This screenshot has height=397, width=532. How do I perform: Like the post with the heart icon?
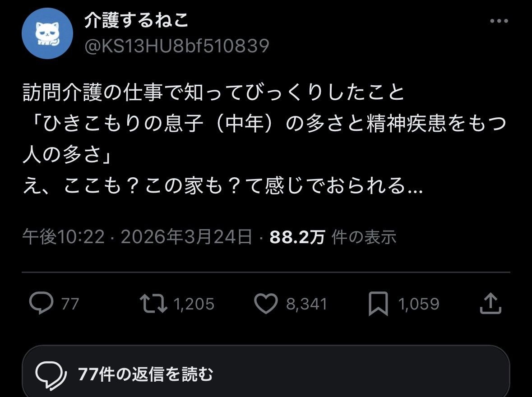[x=266, y=303]
